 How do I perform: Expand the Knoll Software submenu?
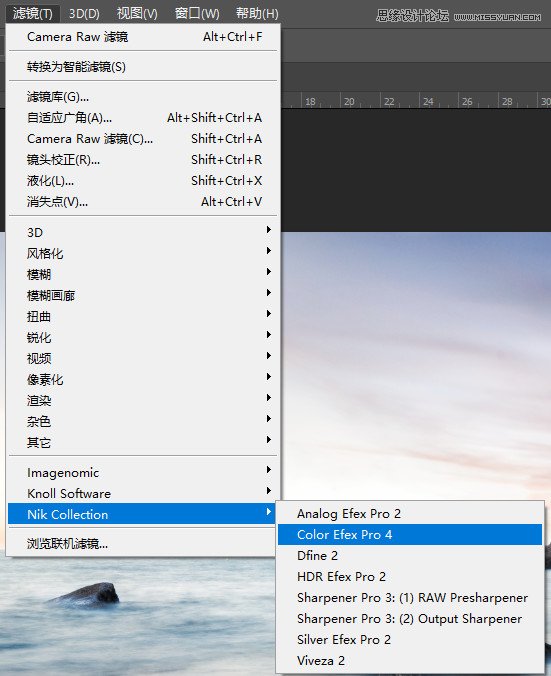click(x=143, y=494)
